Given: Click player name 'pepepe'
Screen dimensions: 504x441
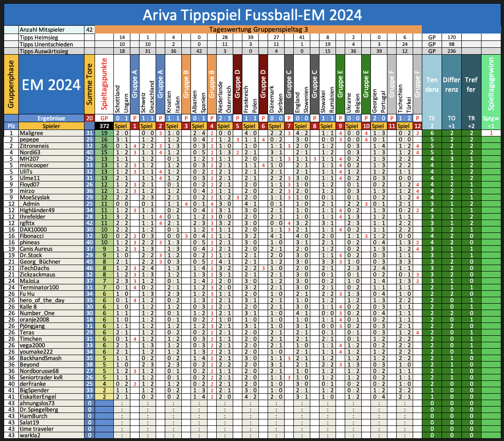Looking at the screenshot, I should click(x=29, y=139).
